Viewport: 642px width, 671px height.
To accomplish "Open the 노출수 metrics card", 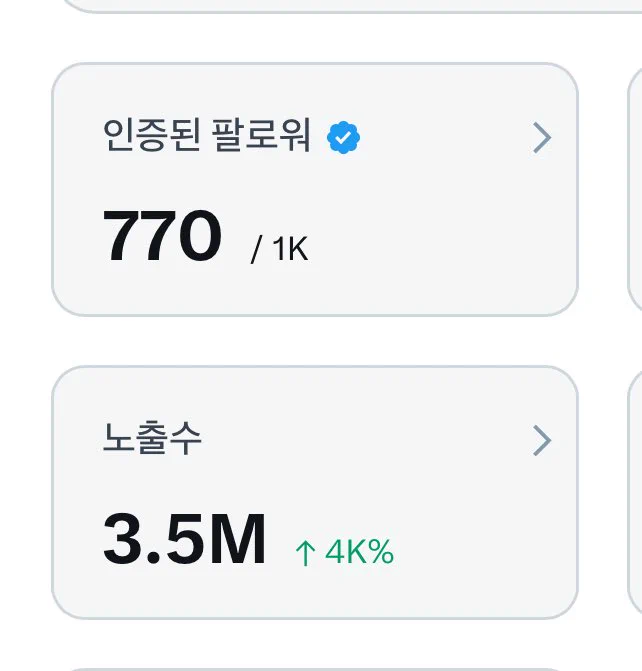I will point(315,492).
